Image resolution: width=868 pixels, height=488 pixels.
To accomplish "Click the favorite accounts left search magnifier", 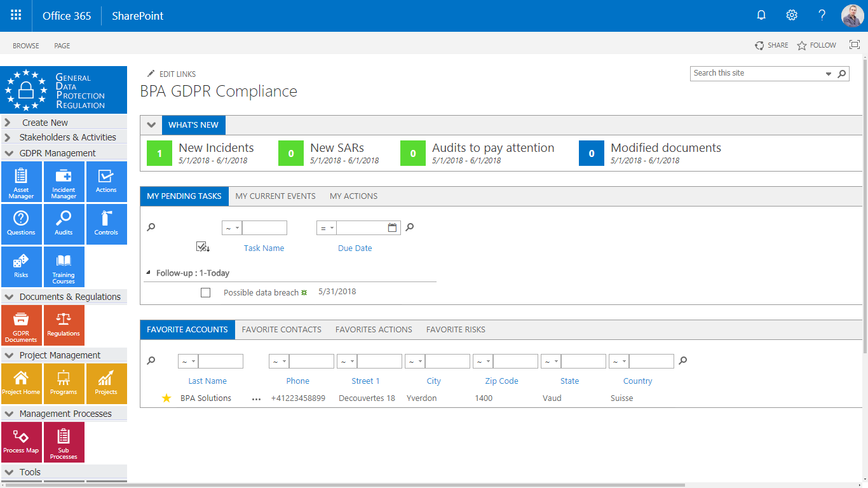I will pos(151,361).
